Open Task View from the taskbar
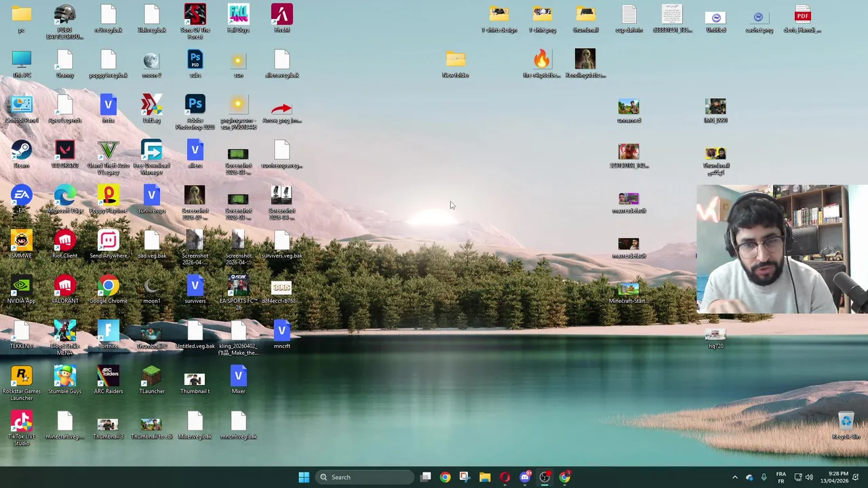This screenshot has height=488, width=868. (425, 477)
